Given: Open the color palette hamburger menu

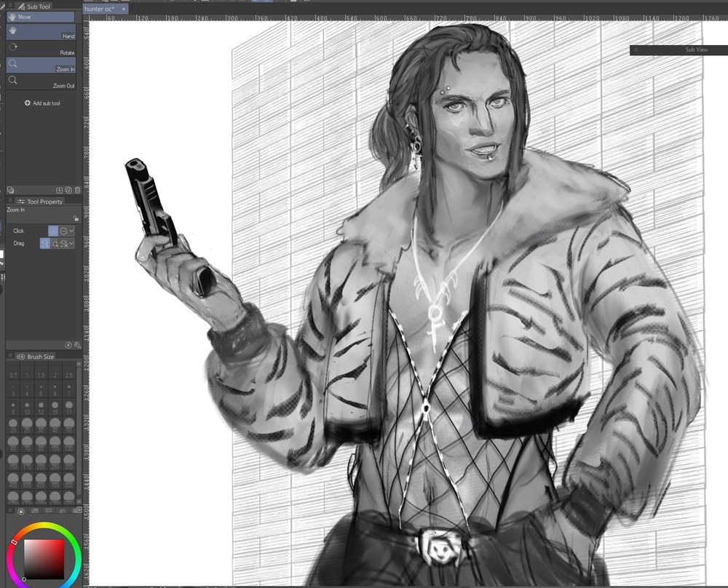Looking at the screenshot, I should click(x=9, y=510).
